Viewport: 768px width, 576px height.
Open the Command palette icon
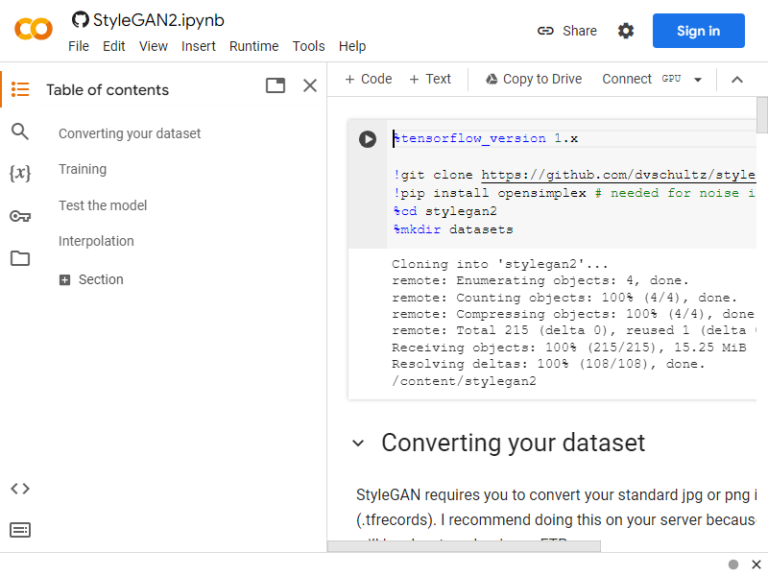coord(20,530)
